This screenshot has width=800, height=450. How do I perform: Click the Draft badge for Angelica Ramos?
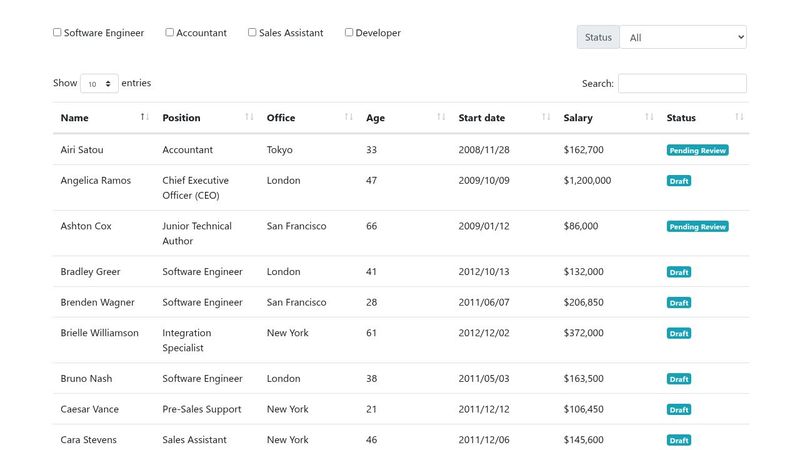(x=679, y=181)
